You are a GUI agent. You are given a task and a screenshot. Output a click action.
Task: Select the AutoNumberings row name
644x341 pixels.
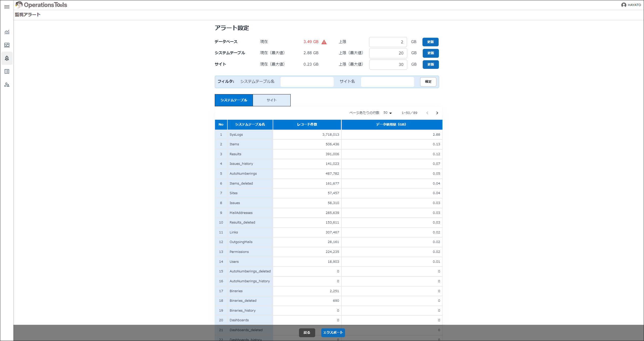click(x=243, y=174)
